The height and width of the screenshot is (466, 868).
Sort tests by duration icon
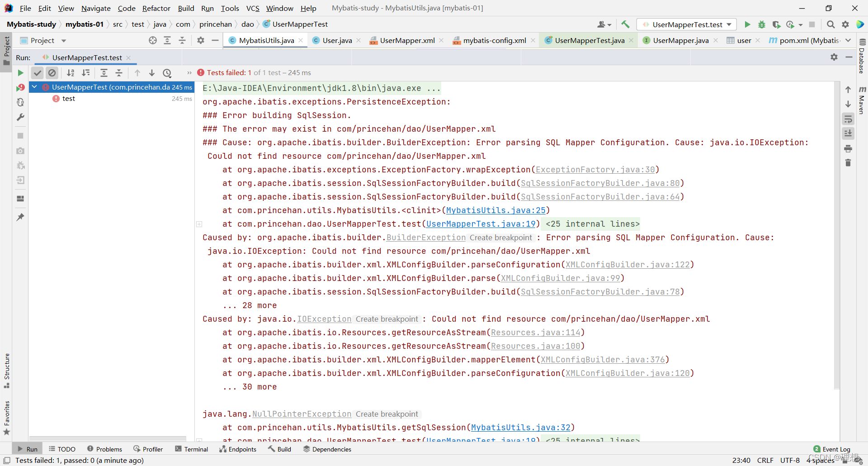86,73
